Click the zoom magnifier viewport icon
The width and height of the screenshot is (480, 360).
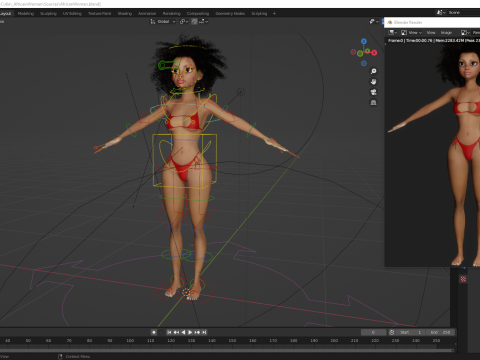pos(373,71)
